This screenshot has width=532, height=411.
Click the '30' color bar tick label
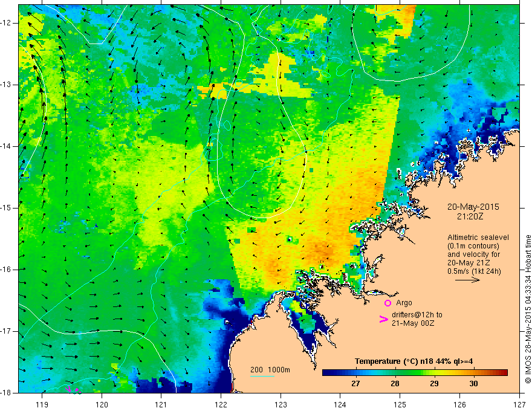click(x=473, y=384)
